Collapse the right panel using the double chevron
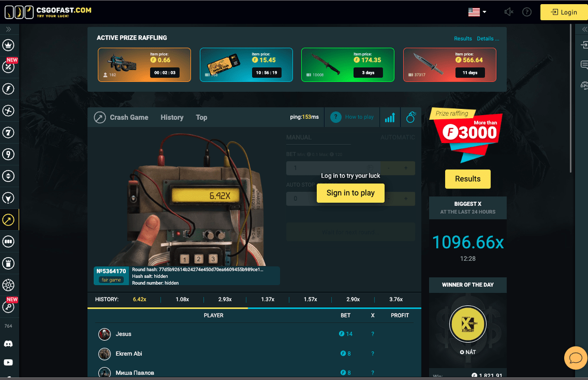The image size is (588, 380). (583, 29)
